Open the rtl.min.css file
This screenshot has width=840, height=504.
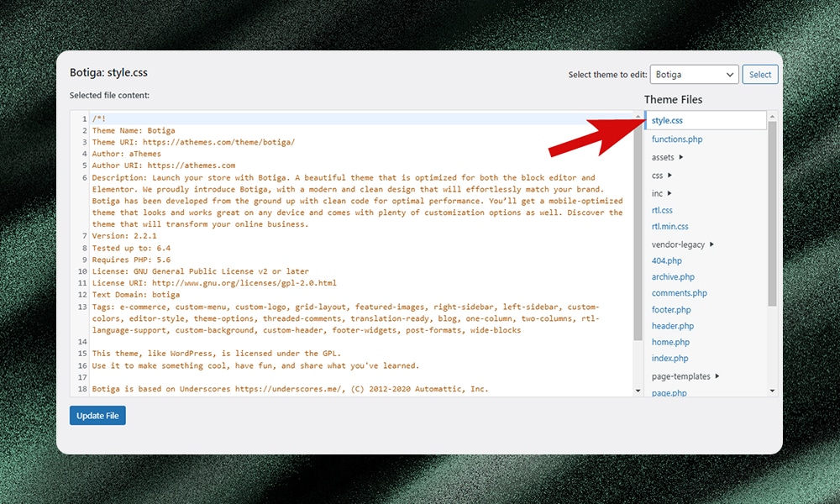point(669,227)
